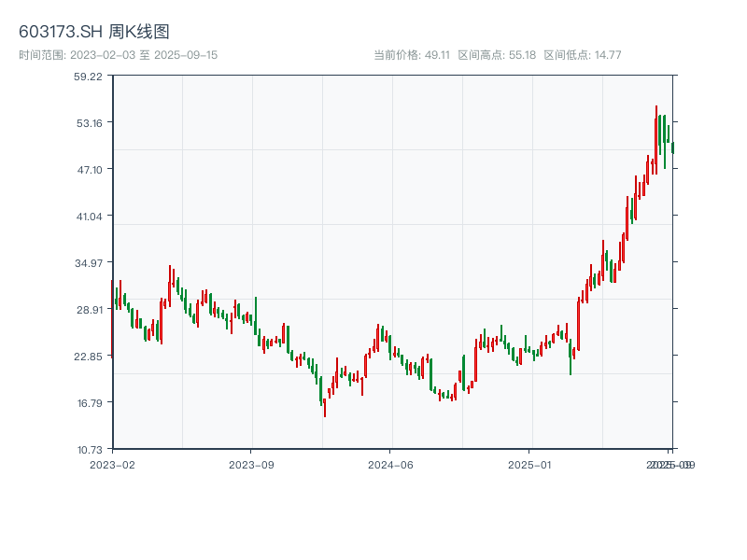Click the 28.91 y-axis price label
747x560 pixels.
point(89,310)
